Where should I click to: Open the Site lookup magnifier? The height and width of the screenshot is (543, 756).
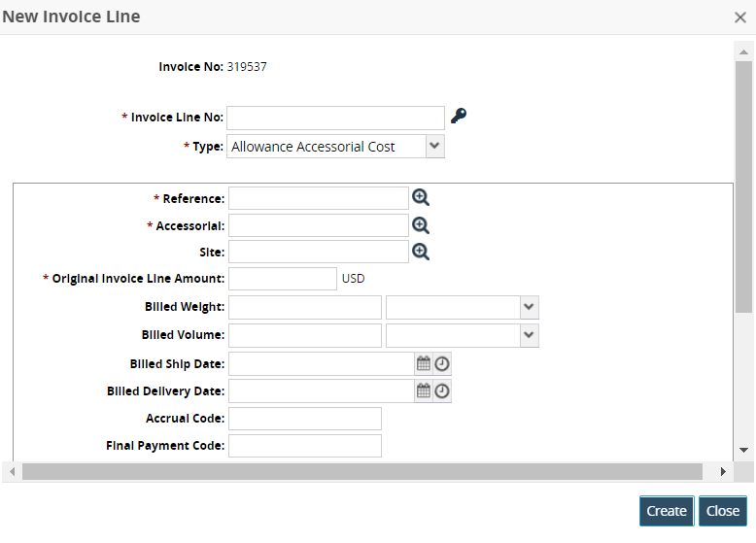(x=421, y=252)
